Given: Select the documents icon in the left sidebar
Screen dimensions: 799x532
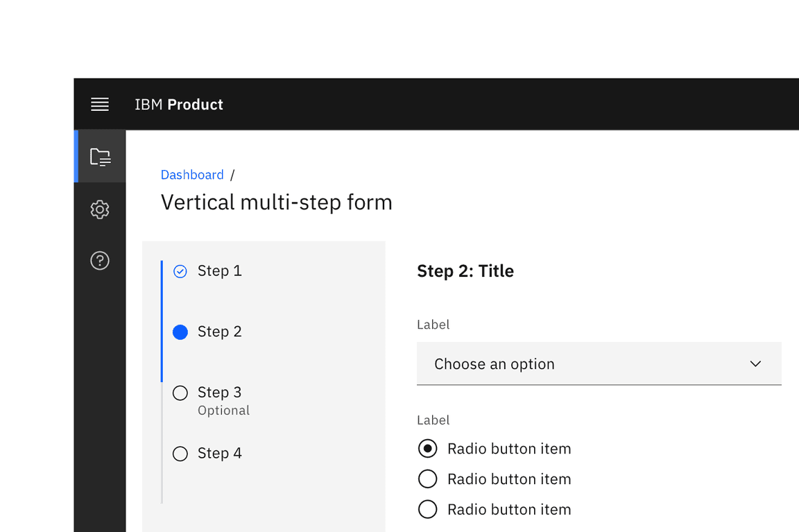Looking at the screenshot, I should click(x=100, y=156).
